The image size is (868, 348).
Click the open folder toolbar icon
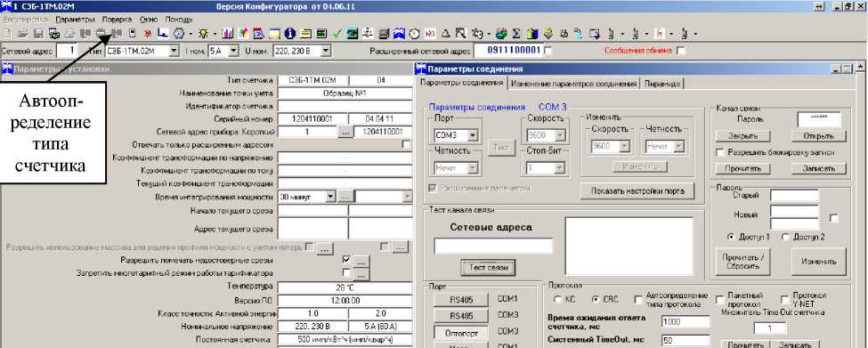pyautogui.click(x=23, y=33)
